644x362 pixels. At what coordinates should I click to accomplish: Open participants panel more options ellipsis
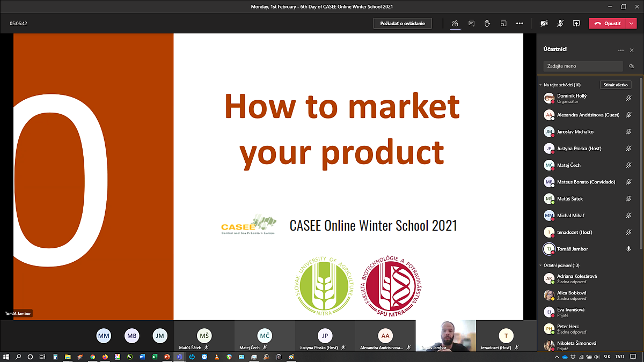[x=621, y=50]
